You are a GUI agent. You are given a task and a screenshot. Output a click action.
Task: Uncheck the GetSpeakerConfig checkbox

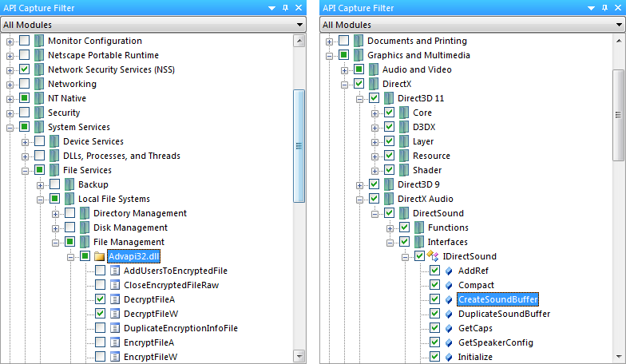coord(434,342)
